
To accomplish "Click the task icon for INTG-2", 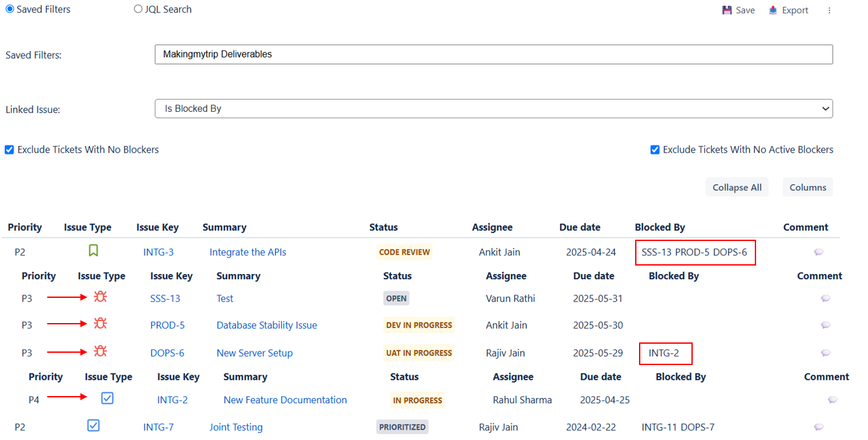I will [x=107, y=398].
